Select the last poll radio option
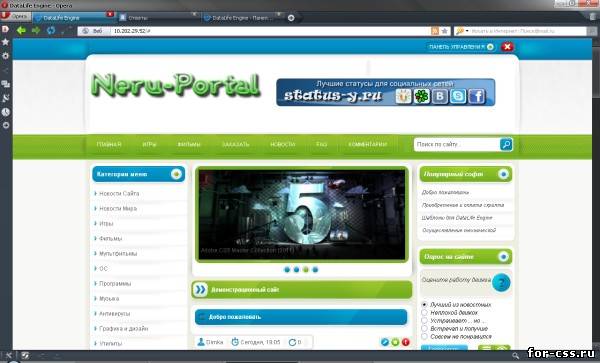This screenshot has height=363, width=600. 424,337
